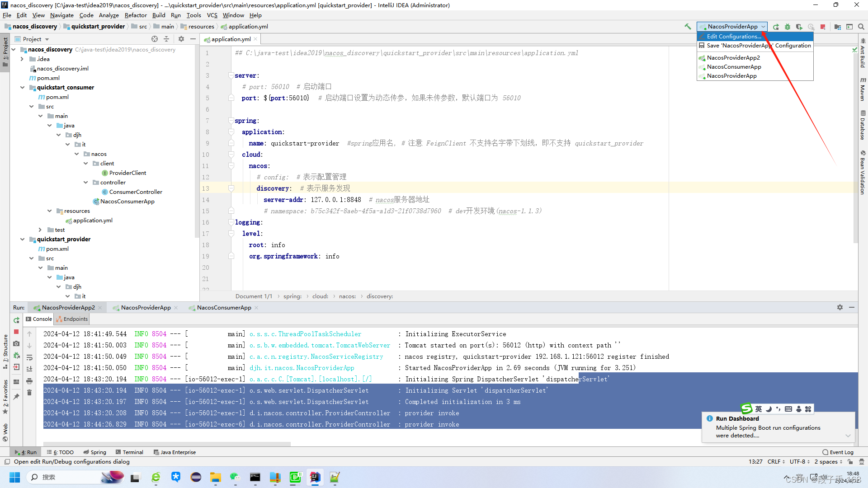Click horizontal scrollbar in console output
Image resolution: width=868 pixels, height=488 pixels.
[x=167, y=444]
